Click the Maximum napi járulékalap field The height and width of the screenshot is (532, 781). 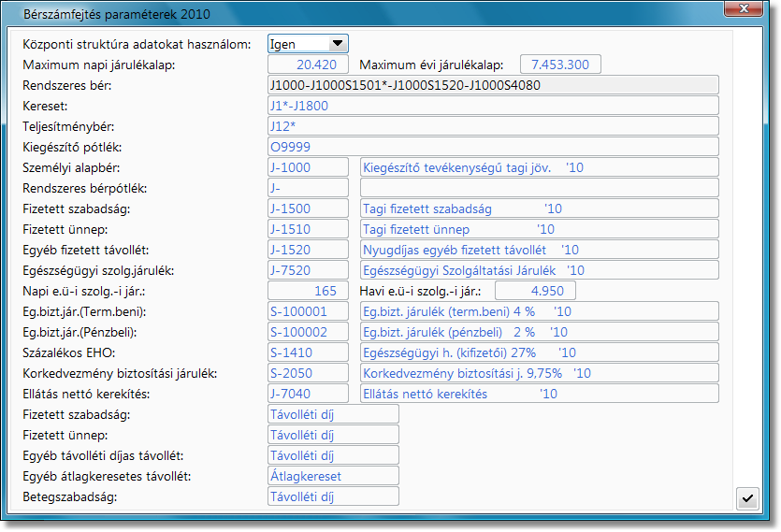point(308,65)
